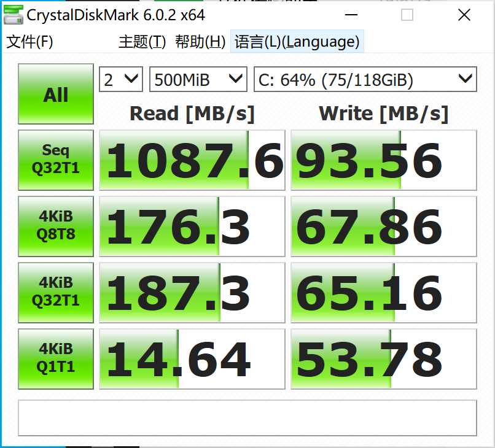The height and width of the screenshot is (448, 495).
Task: Start the Seq Q32T1 test
Action: [x=56, y=160]
